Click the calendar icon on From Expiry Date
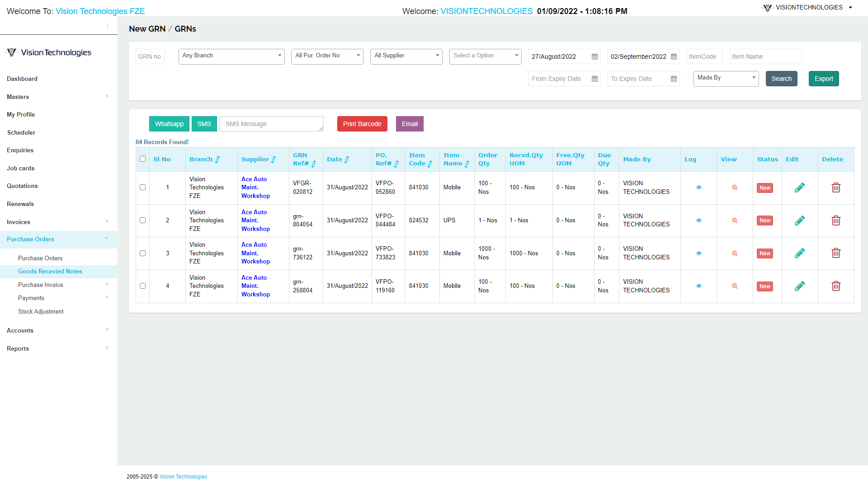Screen dimensions: 868x488 pos(594,79)
